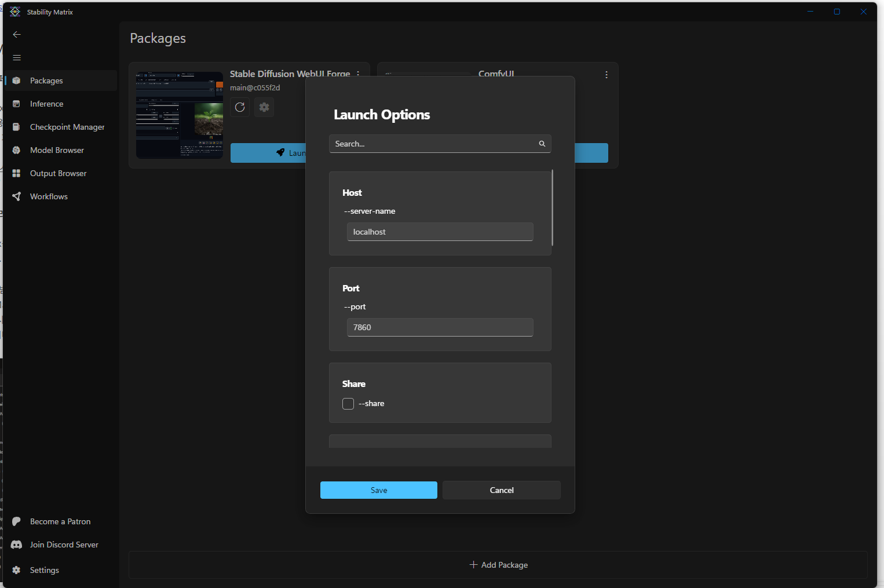Click the Launch Options scrollbar
884x588 pixels.
pos(553,207)
